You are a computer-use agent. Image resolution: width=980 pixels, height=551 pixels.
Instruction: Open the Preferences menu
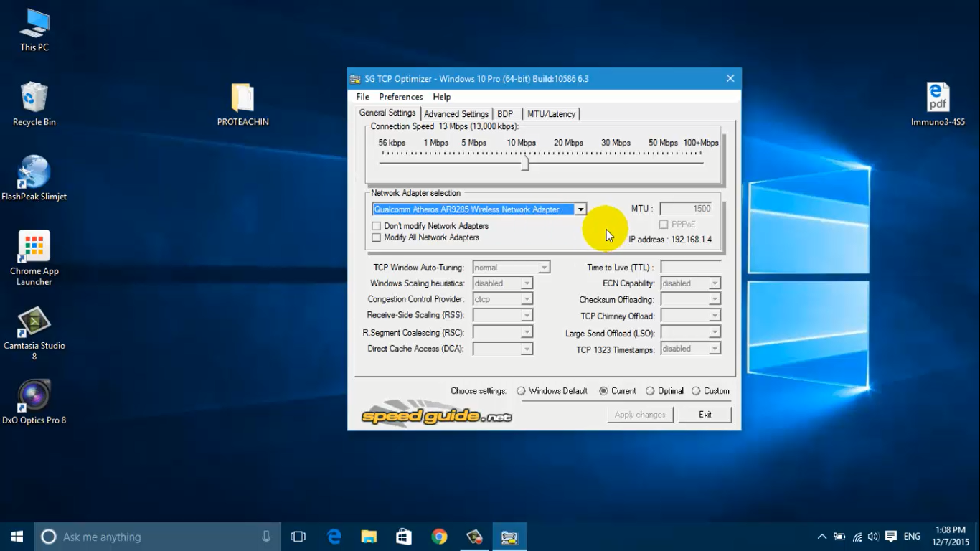point(401,97)
